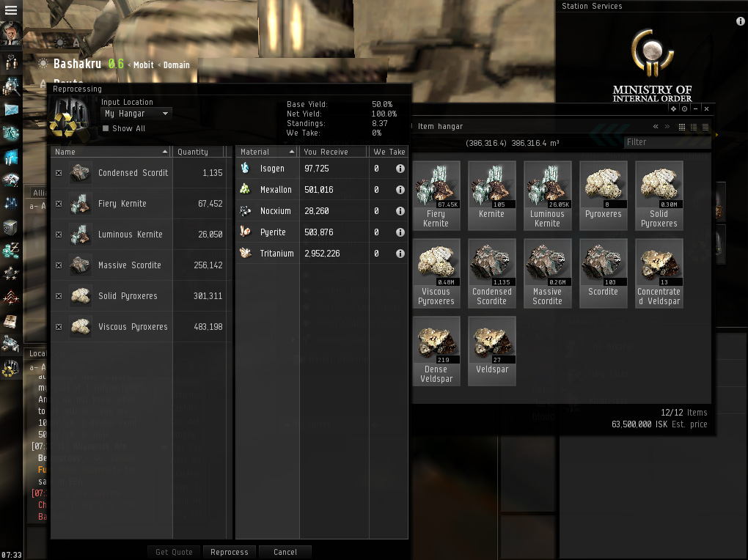
Task: Select Condensed Scordite in Item hangar
Action: [492, 273]
